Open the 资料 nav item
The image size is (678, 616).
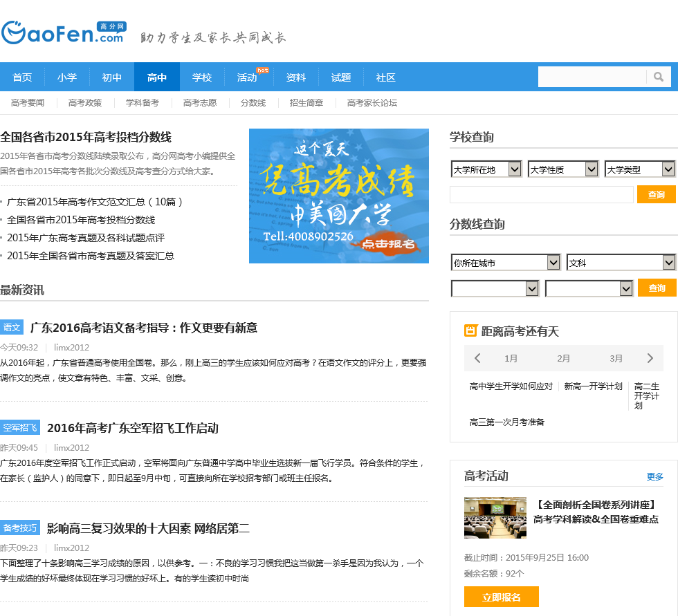pos(296,77)
